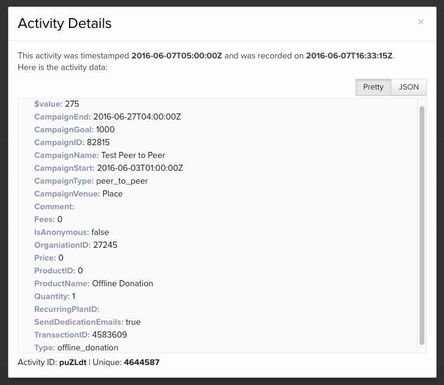This screenshot has width=444, height=385.
Task: Click the $value 275 row
Action: (x=57, y=104)
